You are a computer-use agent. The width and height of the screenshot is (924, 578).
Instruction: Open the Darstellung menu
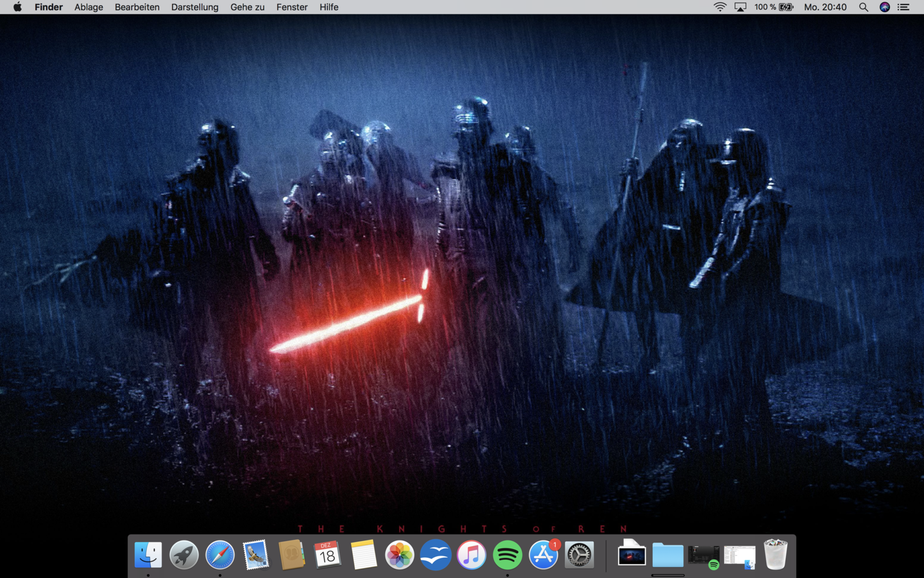tap(195, 7)
